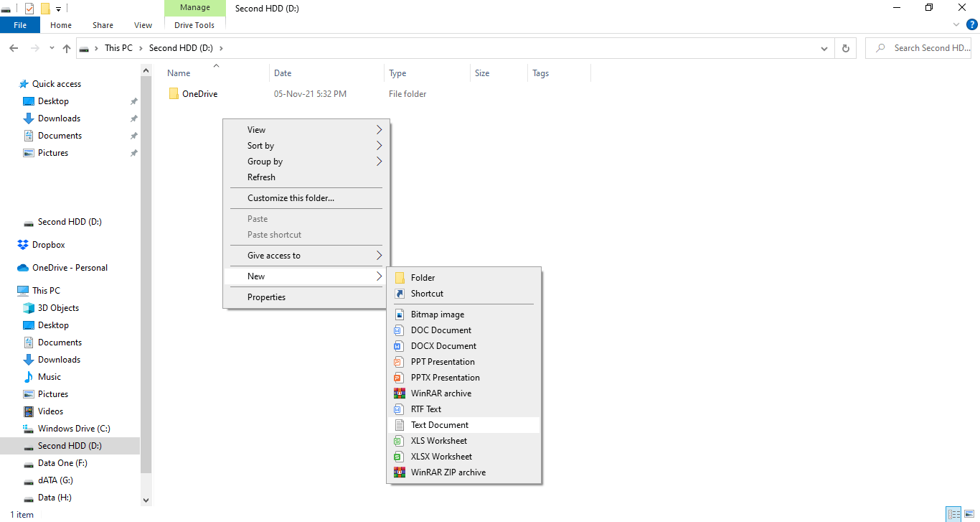Open the Share ribbon tab
This screenshot has height=522, width=980.
pyautogui.click(x=103, y=25)
